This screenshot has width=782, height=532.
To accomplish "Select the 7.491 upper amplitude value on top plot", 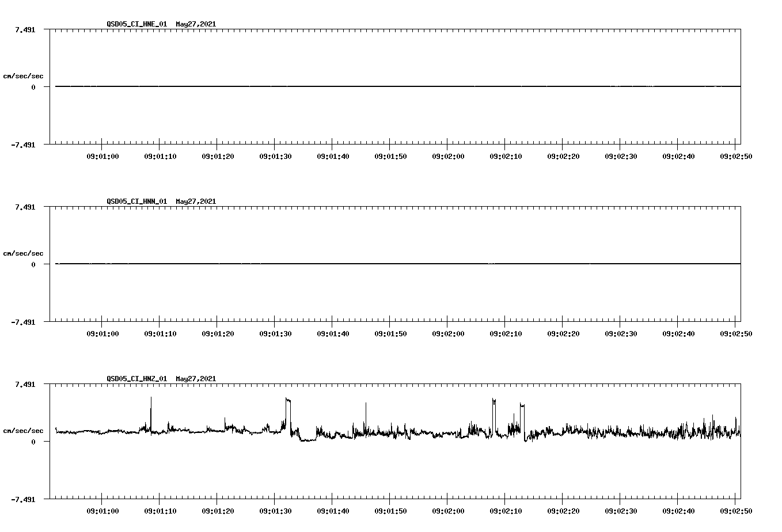I will tap(25, 29).
